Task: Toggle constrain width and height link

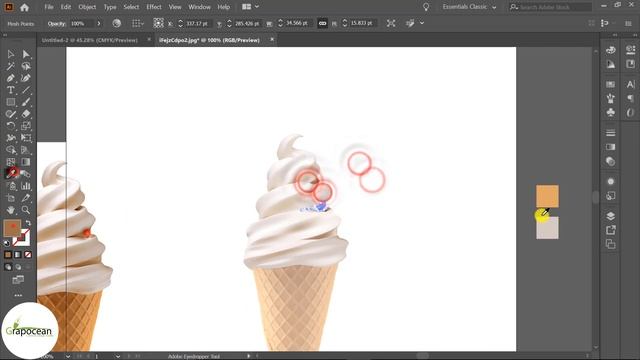Action: pos(322,24)
